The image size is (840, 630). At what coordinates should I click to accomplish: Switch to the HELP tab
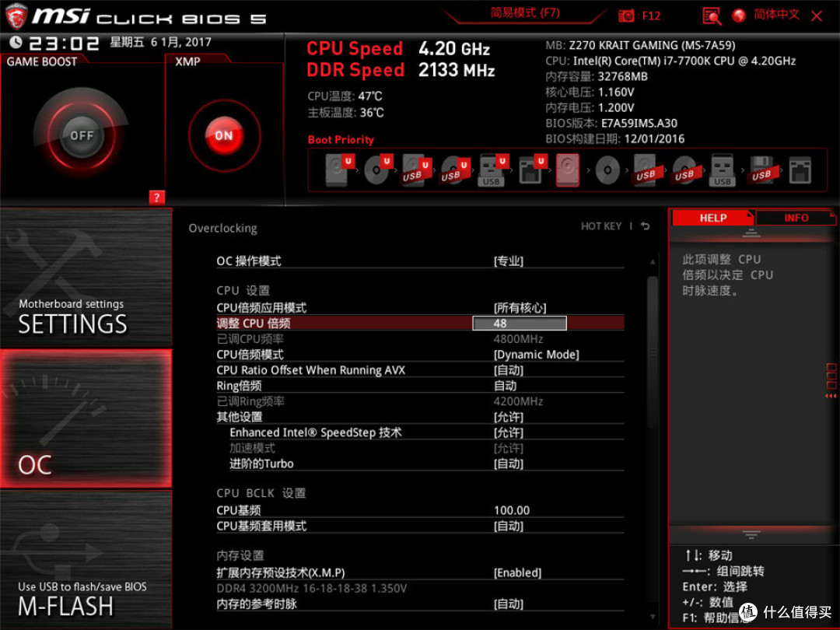coord(712,218)
